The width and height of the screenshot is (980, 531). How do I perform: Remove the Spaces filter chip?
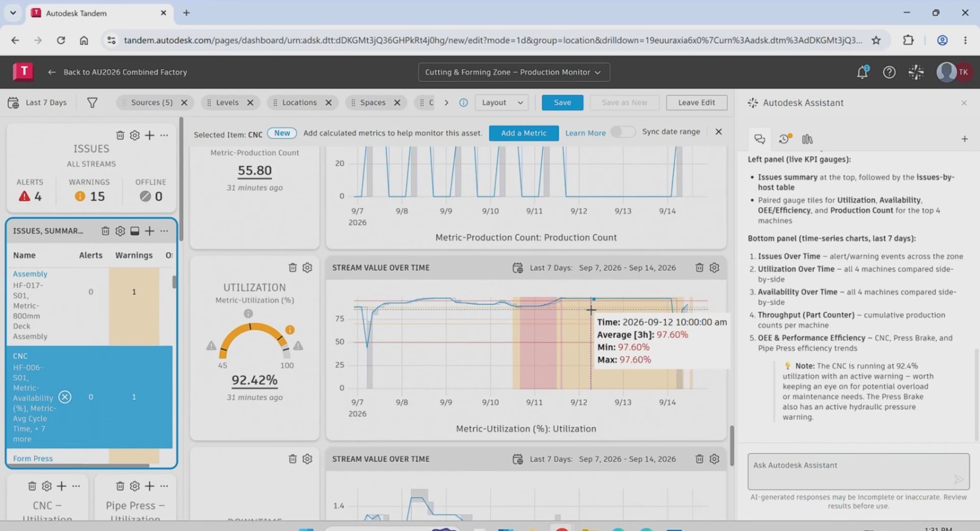pos(397,103)
